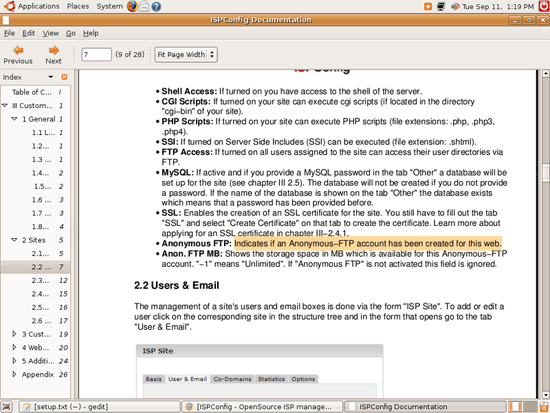Open the help launcher icon in top panel
550x413 pixels.
point(156,6)
